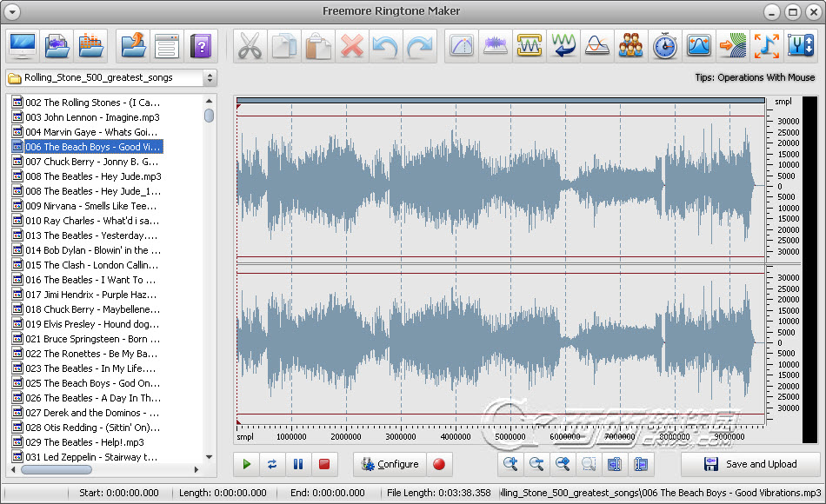This screenshot has width=826, height=504.
Task: Select 003 John Lennon - Imagine.mp3
Action: [x=92, y=117]
